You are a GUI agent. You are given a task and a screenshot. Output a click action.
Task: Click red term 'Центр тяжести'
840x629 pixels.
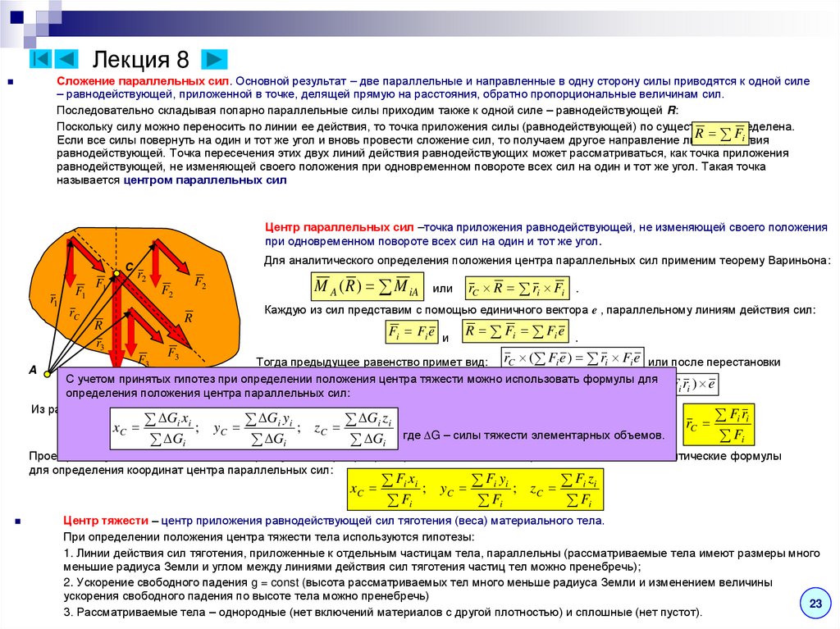tap(106, 521)
